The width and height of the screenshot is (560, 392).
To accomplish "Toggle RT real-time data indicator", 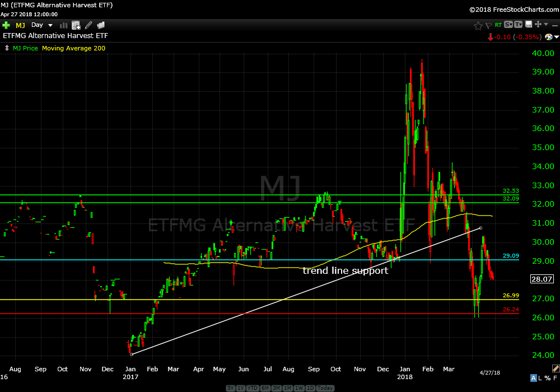I will coord(498,25).
